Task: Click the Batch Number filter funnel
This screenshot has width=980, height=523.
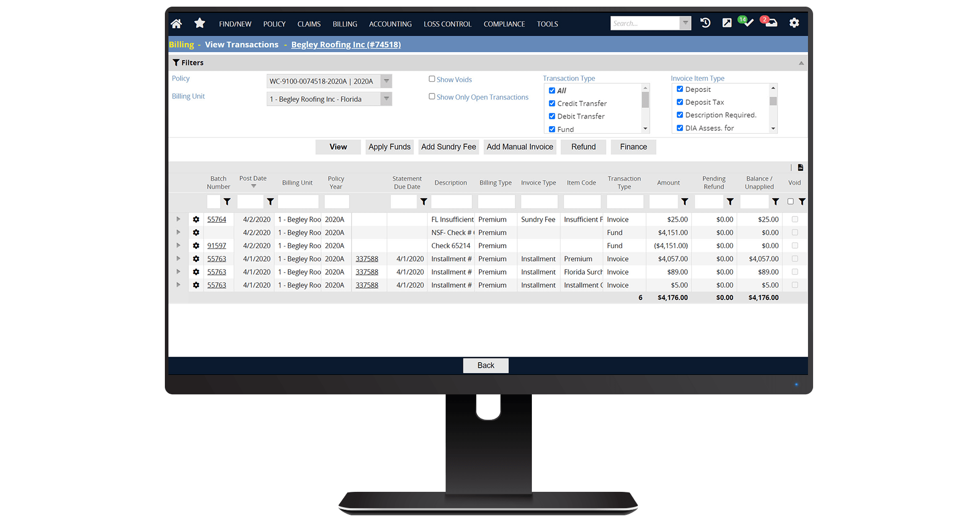Action: (x=227, y=202)
